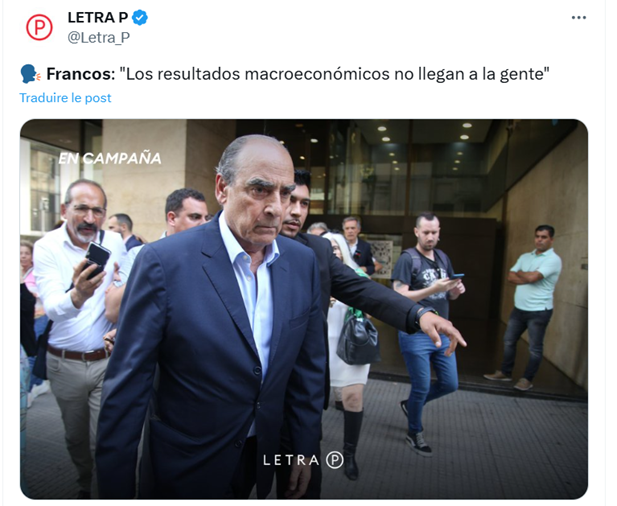Click the speaking head emoji
The image size is (617, 506).
[x=30, y=74]
